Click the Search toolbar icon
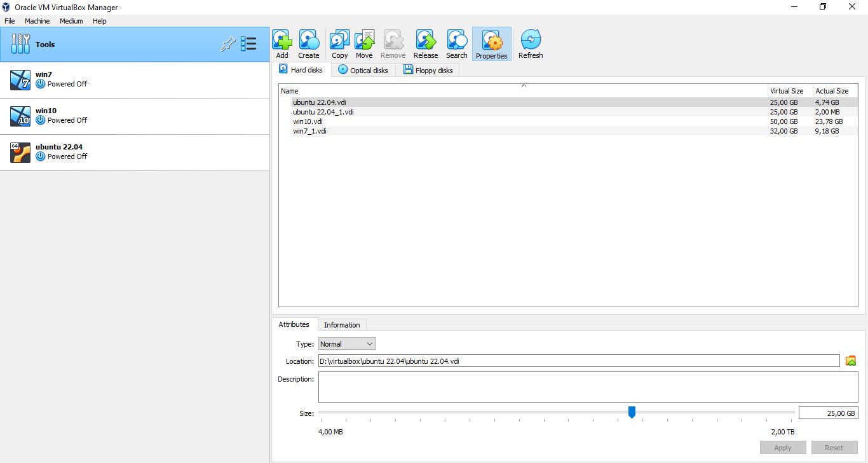 click(x=456, y=44)
